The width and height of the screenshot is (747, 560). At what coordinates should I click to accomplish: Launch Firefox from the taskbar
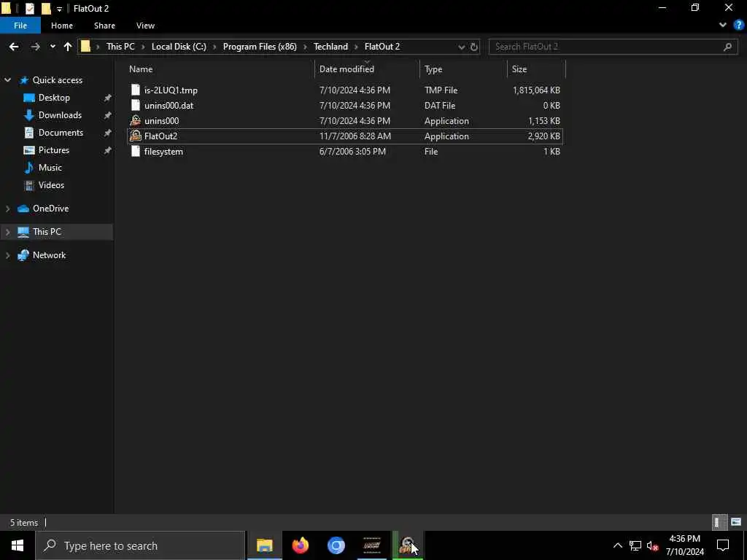coord(300,545)
